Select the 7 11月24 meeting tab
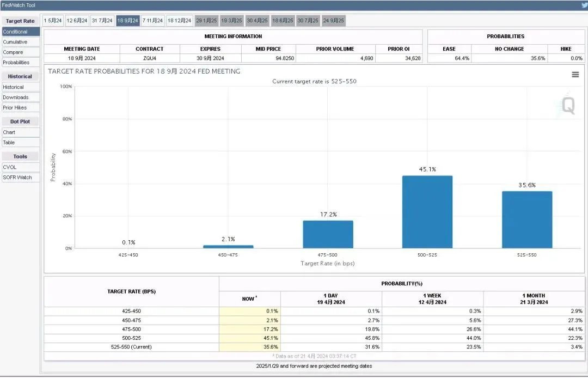The width and height of the screenshot is (588, 378). click(152, 21)
